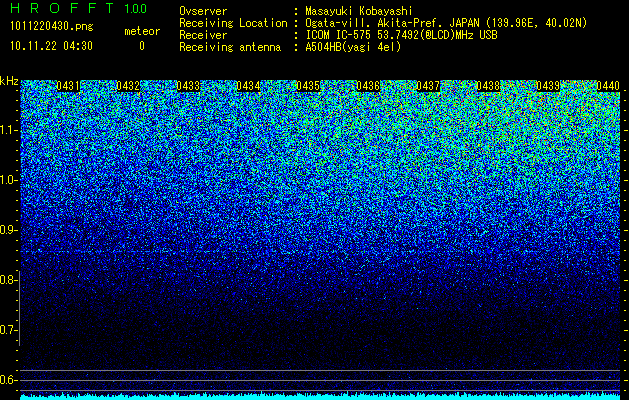Click the 1.0 frequency axis label
629x400 pixels.
[x=9, y=180]
